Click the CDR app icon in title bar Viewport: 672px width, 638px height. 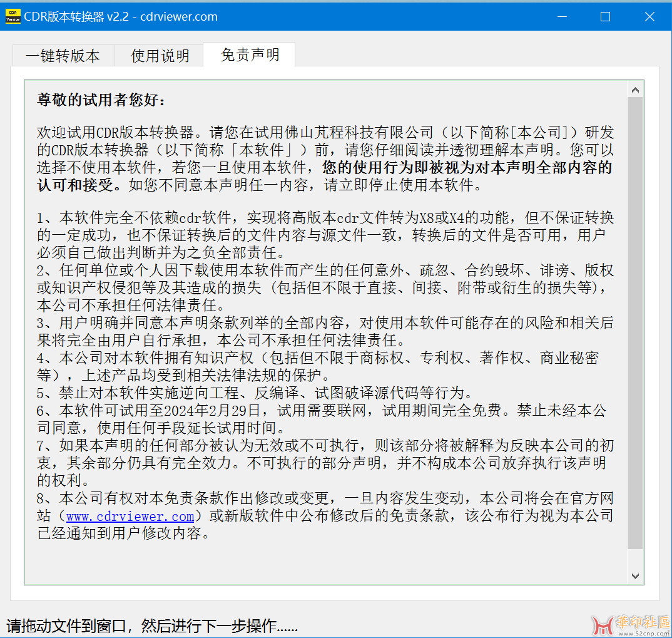pos(13,17)
